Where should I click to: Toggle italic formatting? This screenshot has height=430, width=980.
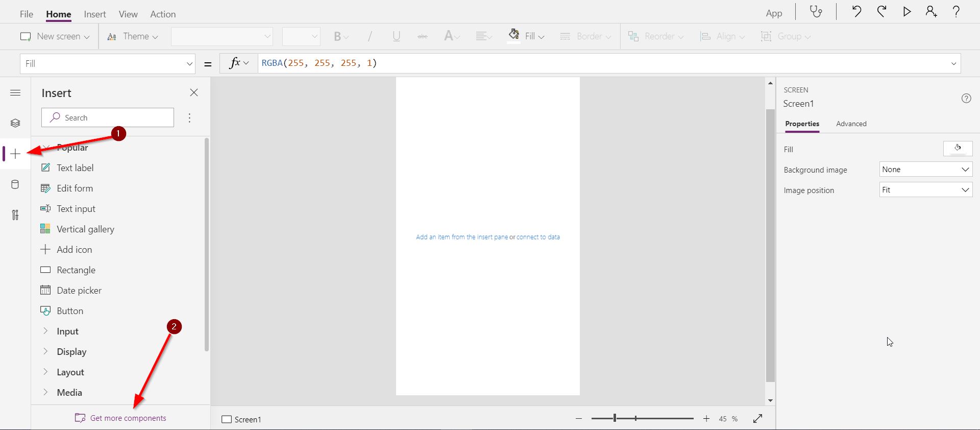coord(370,36)
